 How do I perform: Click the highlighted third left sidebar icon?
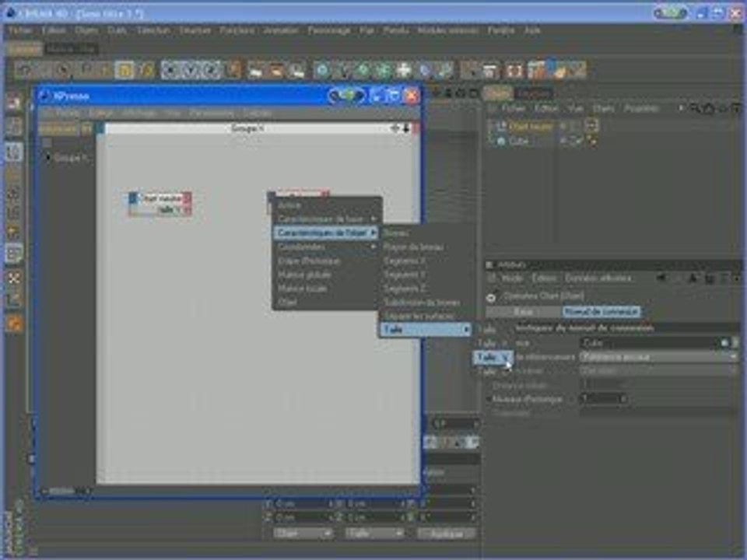click(x=14, y=152)
